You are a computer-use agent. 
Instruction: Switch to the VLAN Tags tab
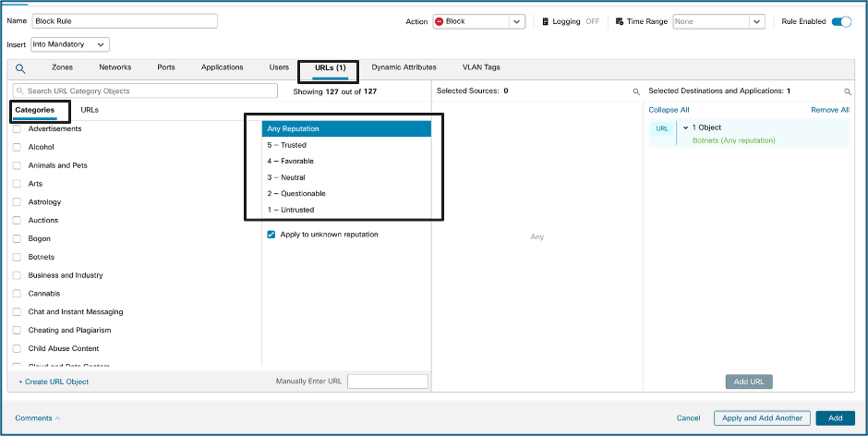click(x=481, y=67)
